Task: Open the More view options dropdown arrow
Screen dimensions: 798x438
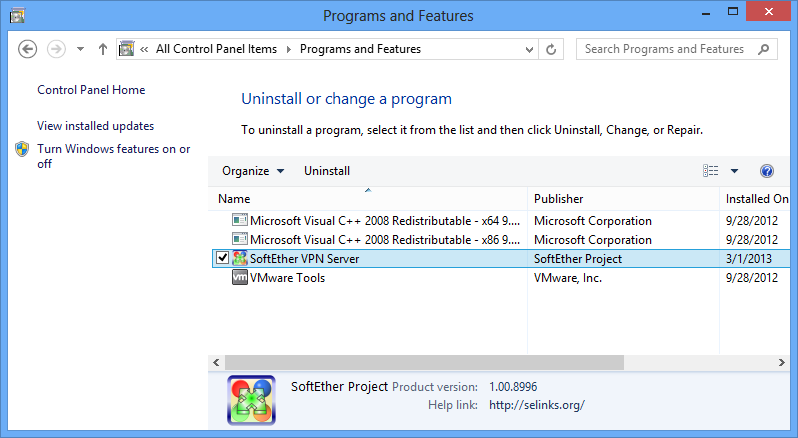Action: coord(734,171)
